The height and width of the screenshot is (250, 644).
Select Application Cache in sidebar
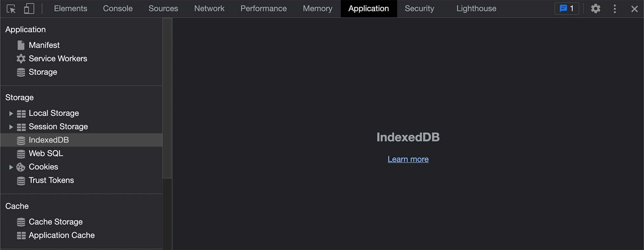point(61,235)
